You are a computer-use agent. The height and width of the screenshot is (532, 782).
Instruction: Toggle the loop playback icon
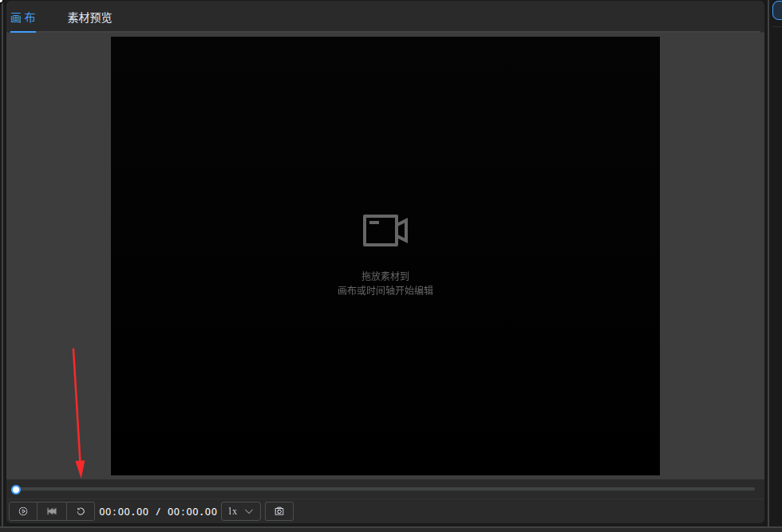[x=81, y=511]
